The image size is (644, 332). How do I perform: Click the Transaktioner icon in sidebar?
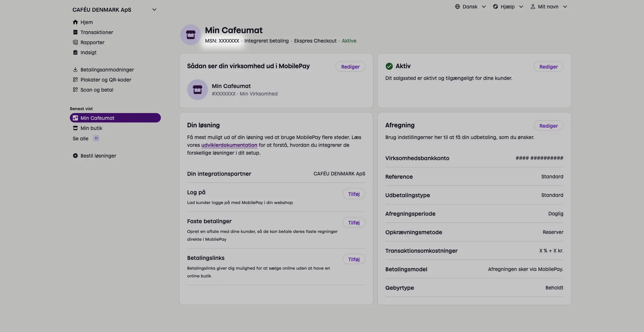tap(75, 32)
